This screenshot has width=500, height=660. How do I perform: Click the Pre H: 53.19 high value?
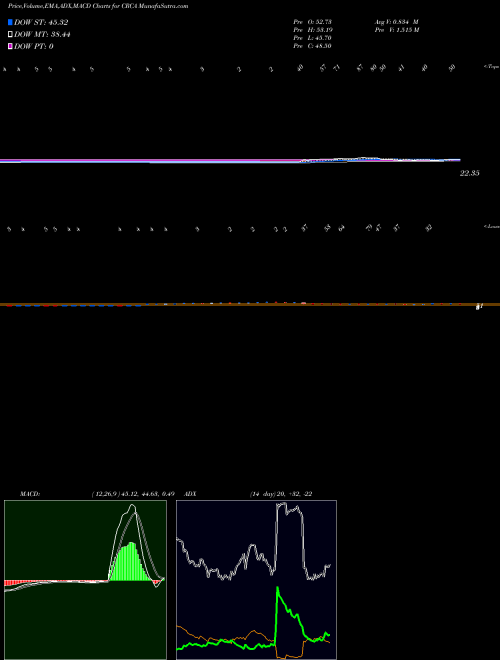pyautogui.click(x=313, y=30)
